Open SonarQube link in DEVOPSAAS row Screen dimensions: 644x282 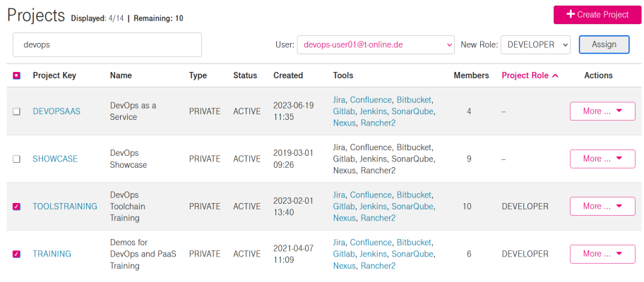tap(412, 111)
